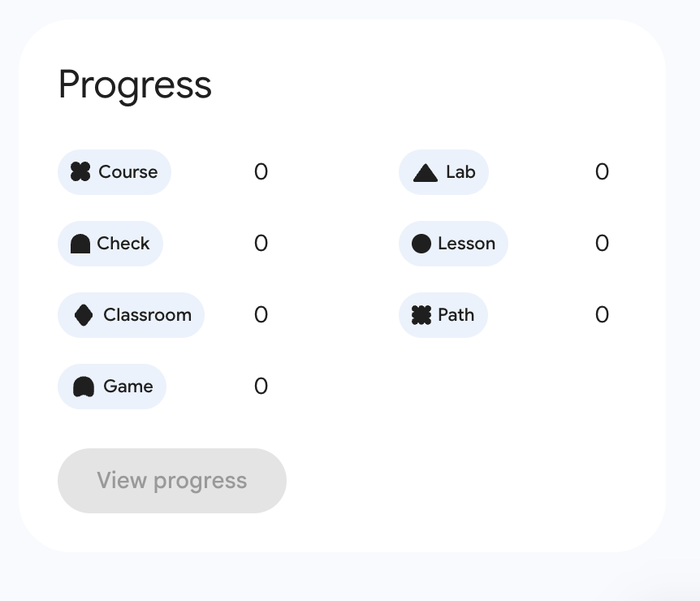This screenshot has height=601, width=700.
Task: Click the Progress heading
Action: (135, 85)
